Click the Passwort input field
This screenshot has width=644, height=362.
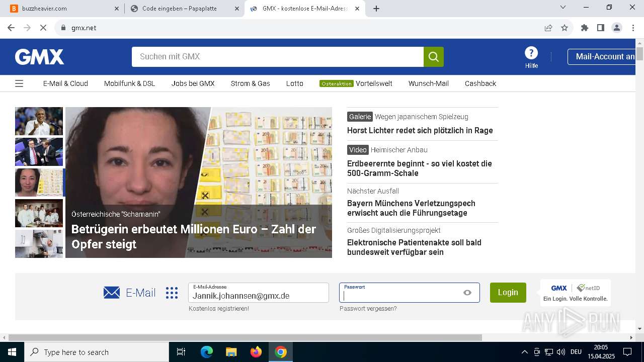click(x=410, y=293)
